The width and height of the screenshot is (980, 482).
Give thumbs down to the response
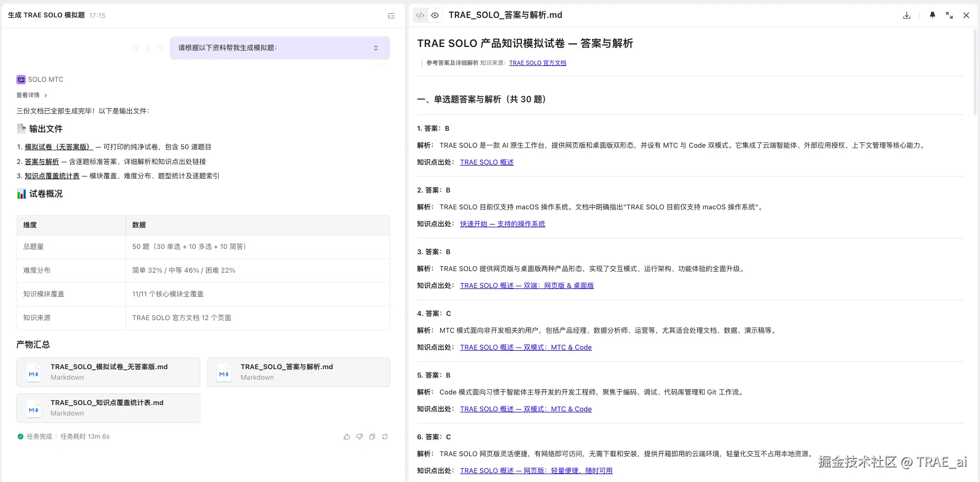[360, 437]
